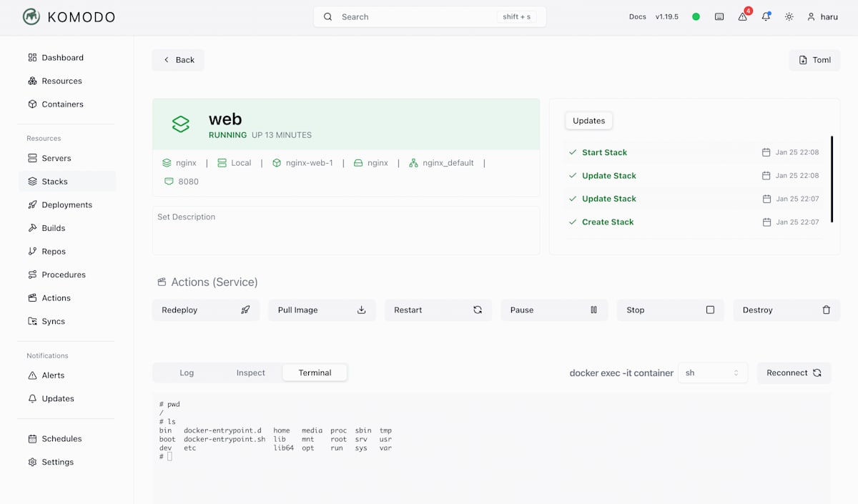Screen dimensions: 858x504
Task: Click the Reconnect button
Action: (x=794, y=372)
